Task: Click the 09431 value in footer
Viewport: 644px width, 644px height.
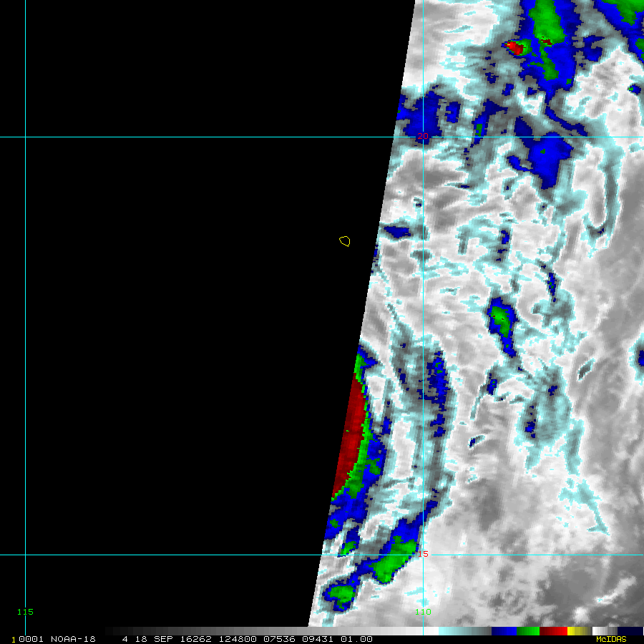Action: click(318, 639)
